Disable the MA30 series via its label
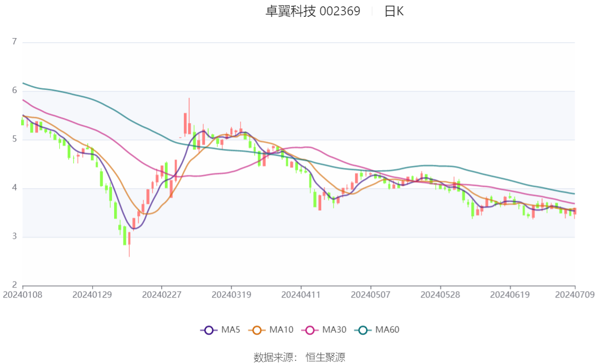The image size is (599, 364). pyautogui.click(x=334, y=330)
